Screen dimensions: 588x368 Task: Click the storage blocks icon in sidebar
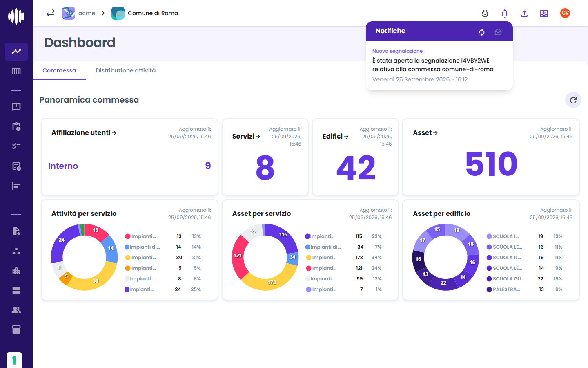tap(16, 290)
